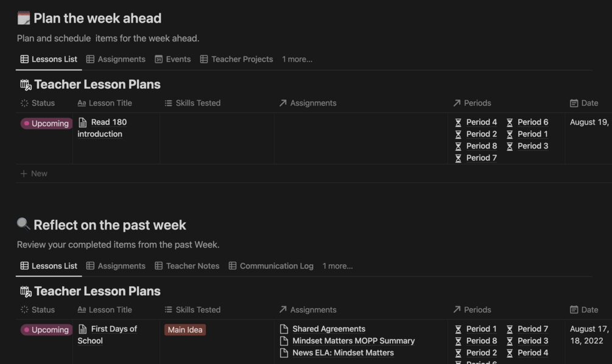This screenshot has height=364, width=612.
Task: Click the page icon next to Read 180 introduction
Action: pyautogui.click(x=83, y=122)
